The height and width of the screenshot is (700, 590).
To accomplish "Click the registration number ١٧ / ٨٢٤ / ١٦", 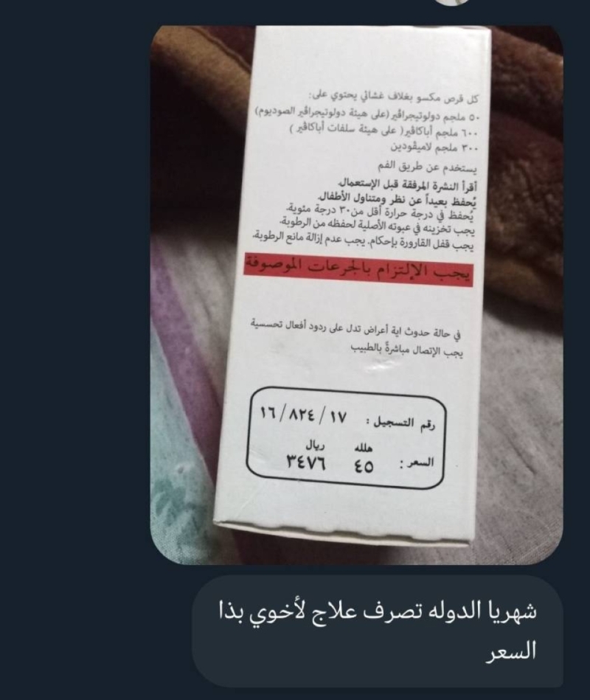I will pyautogui.click(x=304, y=415).
